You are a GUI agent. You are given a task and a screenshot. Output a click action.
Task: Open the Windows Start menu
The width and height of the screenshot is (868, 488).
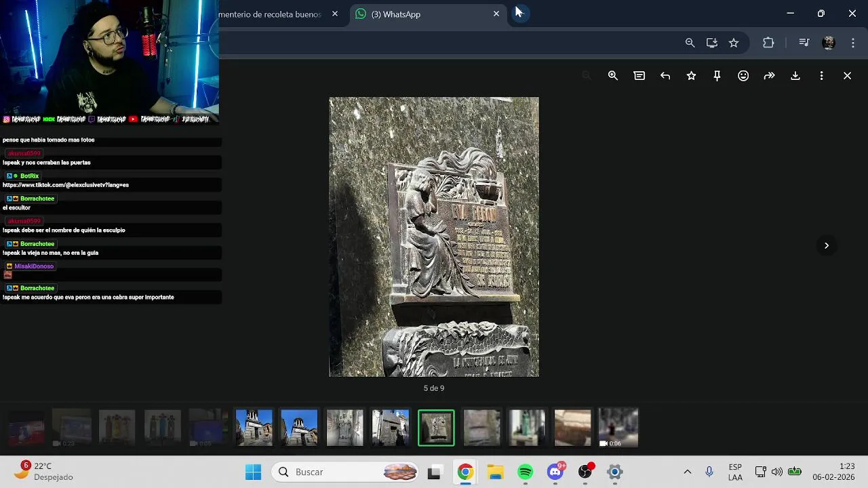(253, 472)
